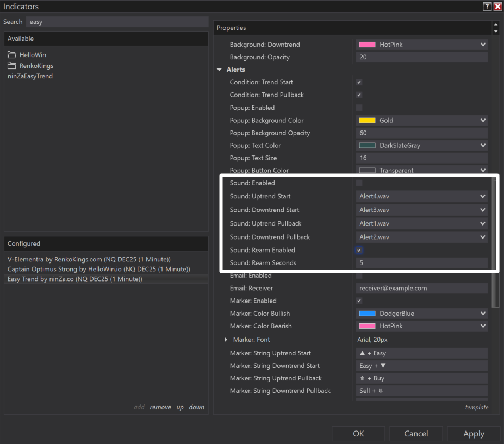Edit Marker: String Uptrend Pullback field
Image resolution: width=504 pixels, height=444 pixels.
pos(422,378)
